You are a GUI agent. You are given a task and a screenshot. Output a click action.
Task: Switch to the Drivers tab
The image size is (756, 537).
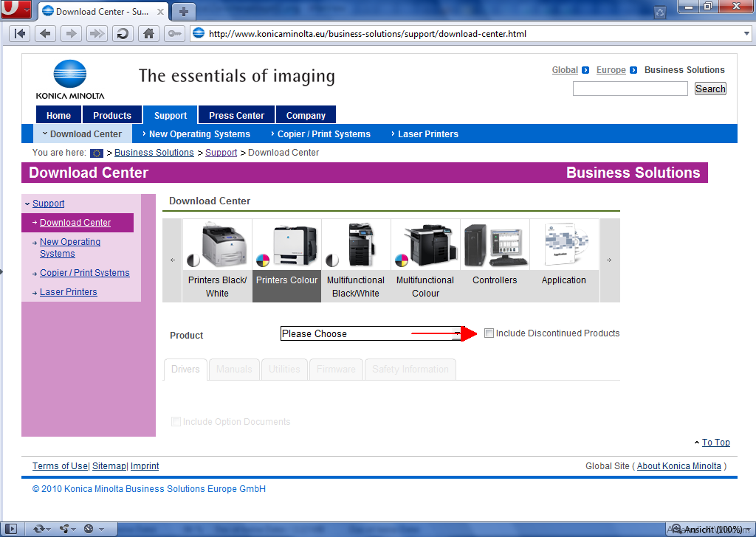[185, 370]
